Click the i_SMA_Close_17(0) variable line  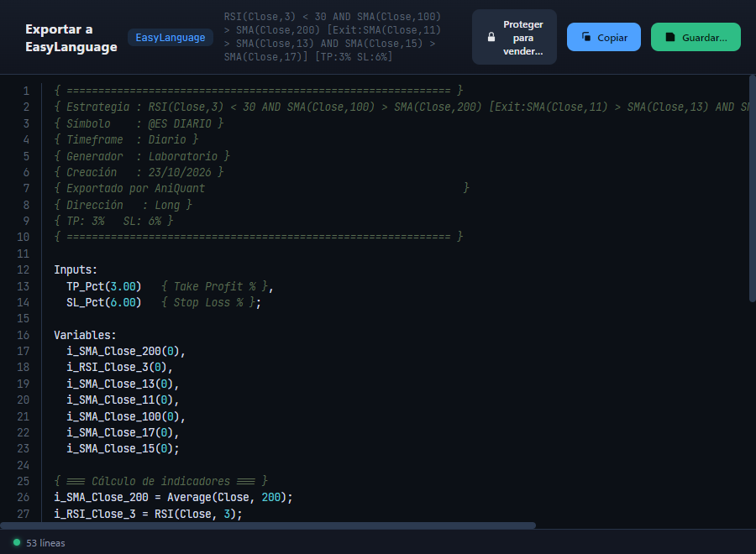pos(123,432)
